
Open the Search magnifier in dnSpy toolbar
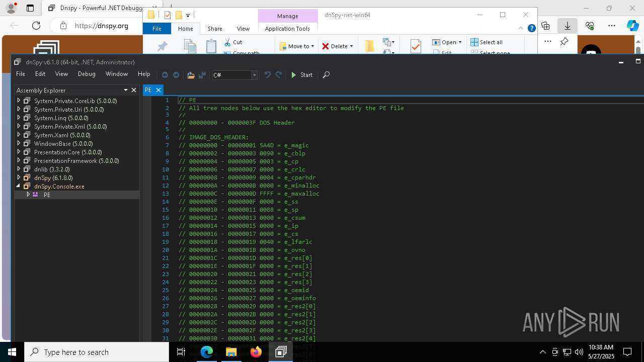[326, 75]
